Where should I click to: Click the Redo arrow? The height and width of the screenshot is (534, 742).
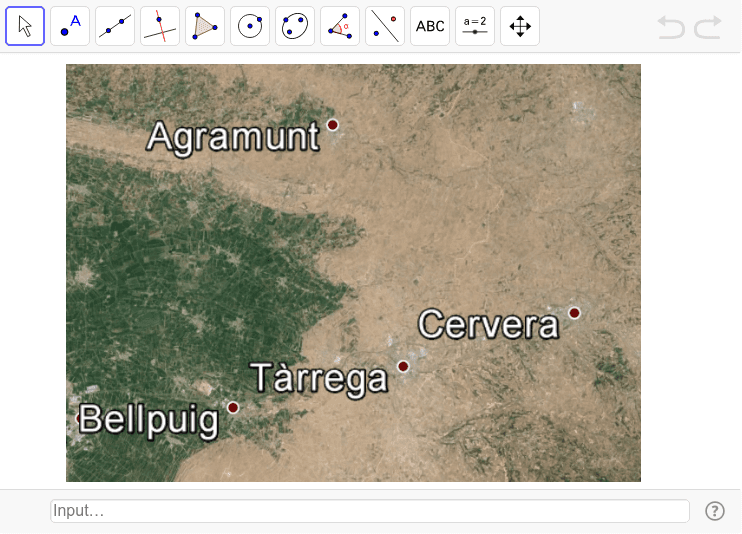pyautogui.click(x=708, y=27)
